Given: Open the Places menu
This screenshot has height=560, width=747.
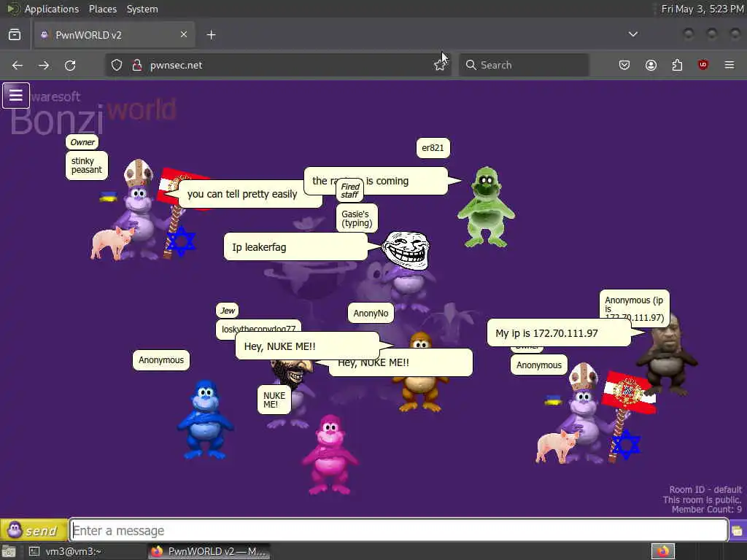Looking at the screenshot, I should [x=102, y=9].
